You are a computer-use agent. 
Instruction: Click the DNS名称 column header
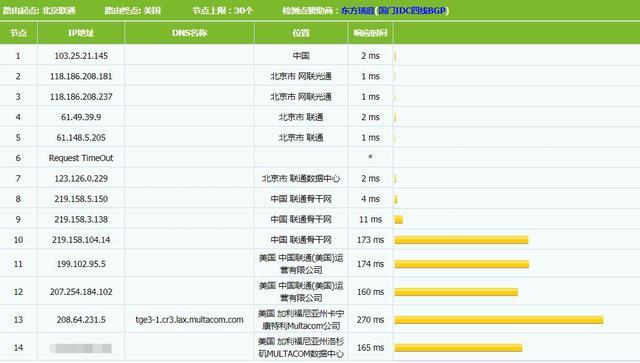tap(189, 33)
